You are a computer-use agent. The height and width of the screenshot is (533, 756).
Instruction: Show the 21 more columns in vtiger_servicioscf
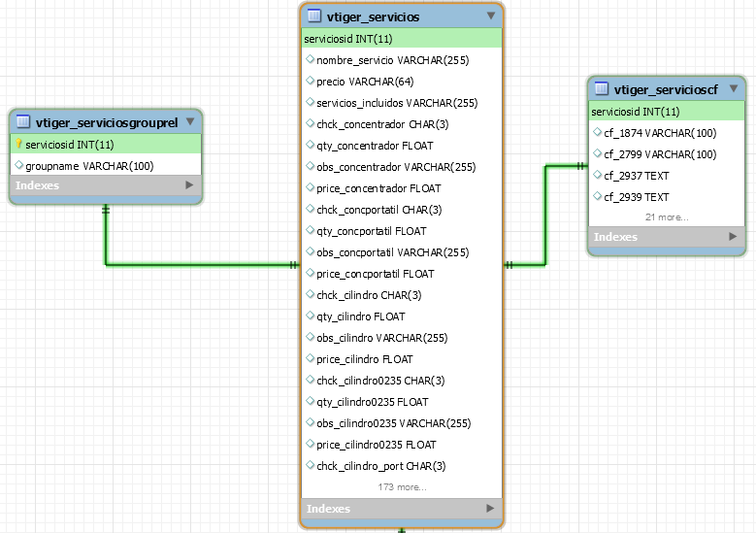tap(667, 217)
